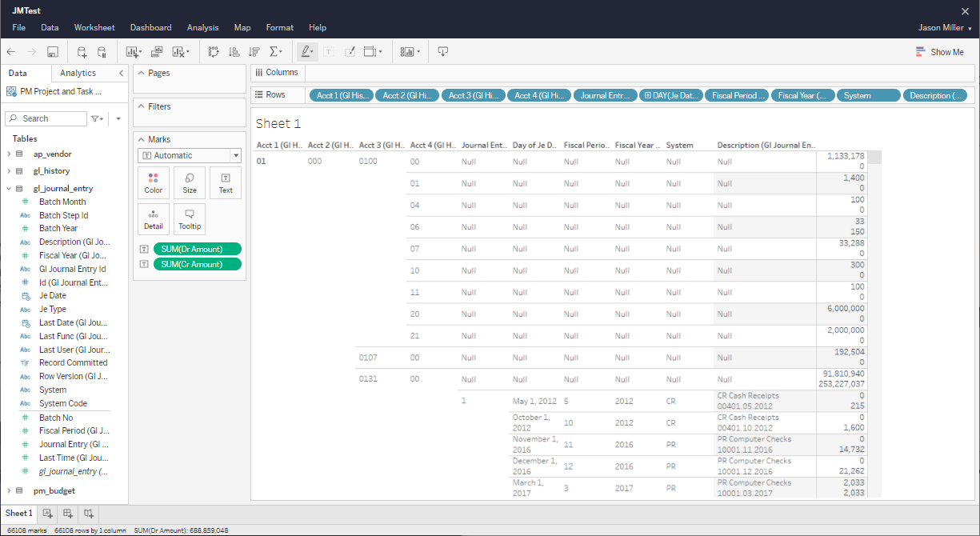Click the SUM(Dr Amount) pill in Marks

pos(197,249)
